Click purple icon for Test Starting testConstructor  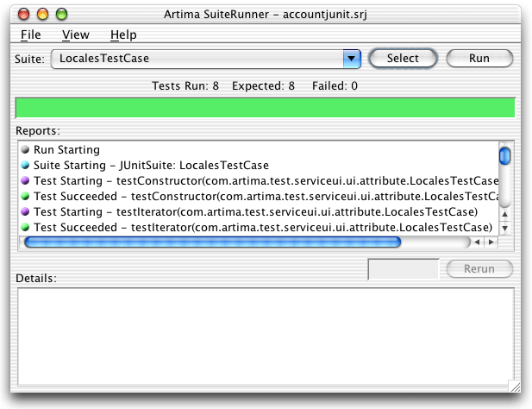(25, 180)
